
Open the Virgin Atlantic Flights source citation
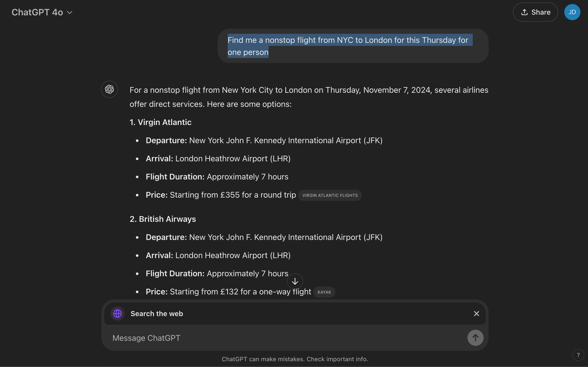click(330, 195)
